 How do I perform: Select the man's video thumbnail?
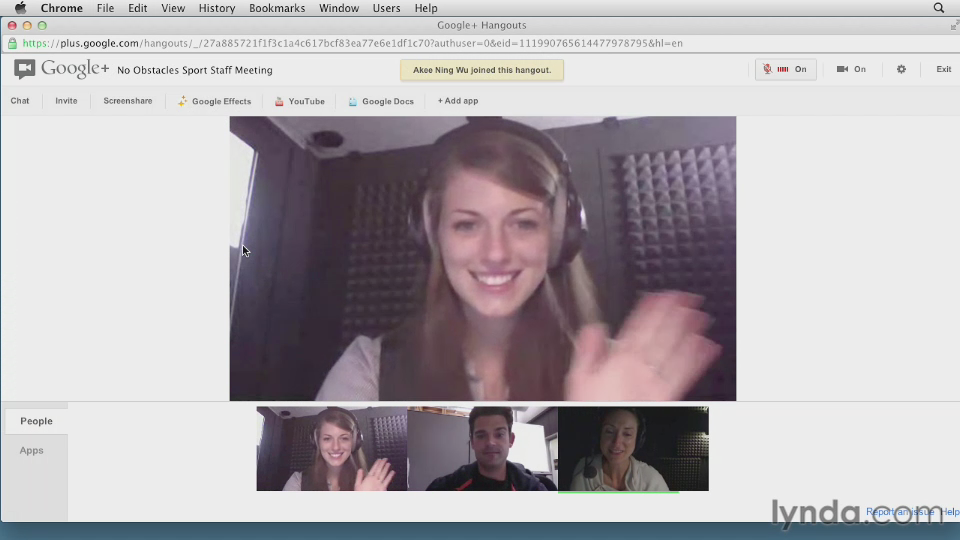pos(482,449)
